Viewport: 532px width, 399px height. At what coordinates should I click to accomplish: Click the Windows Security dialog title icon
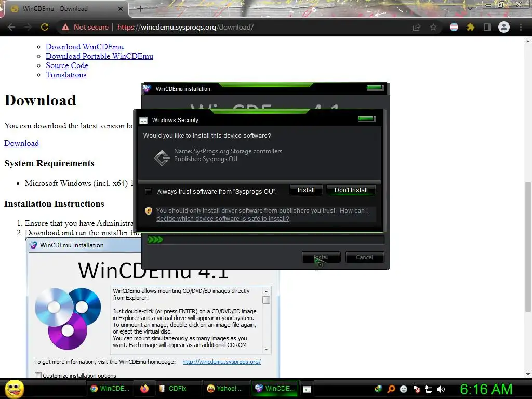pyautogui.click(x=143, y=121)
